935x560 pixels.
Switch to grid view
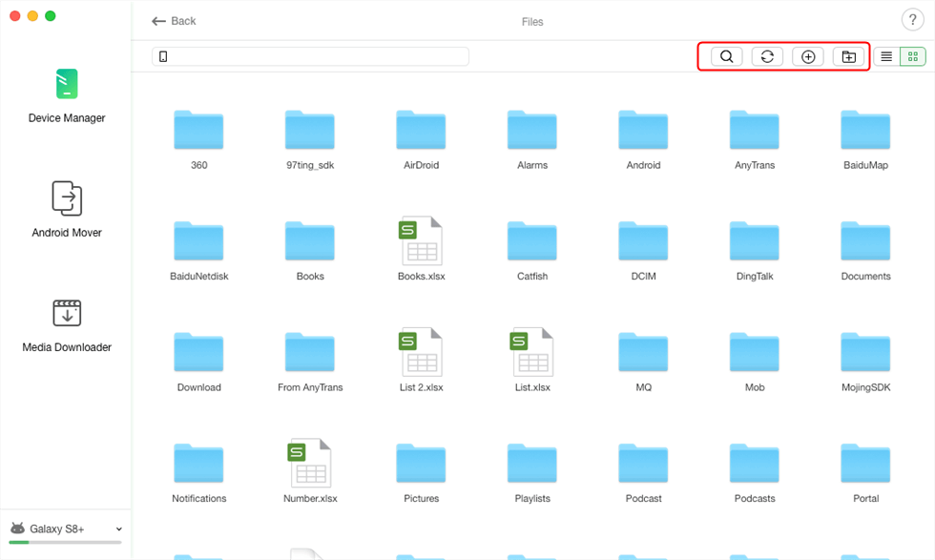pos(913,56)
